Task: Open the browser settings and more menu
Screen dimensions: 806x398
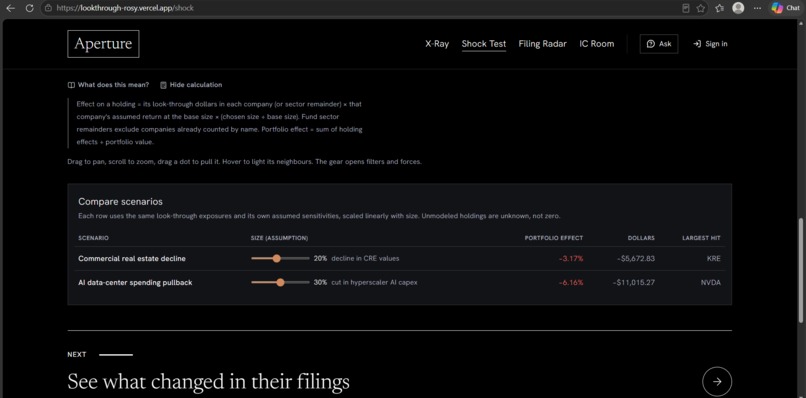Action: click(757, 8)
